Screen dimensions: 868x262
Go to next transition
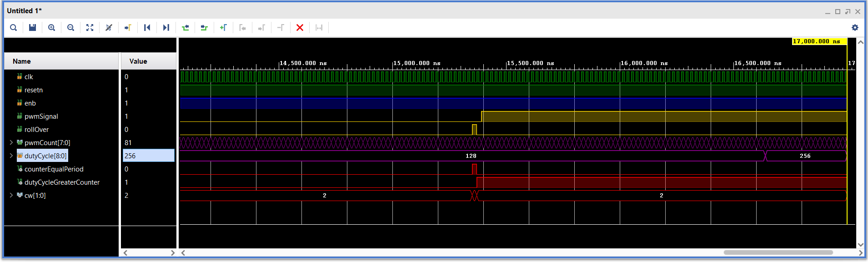click(x=204, y=28)
